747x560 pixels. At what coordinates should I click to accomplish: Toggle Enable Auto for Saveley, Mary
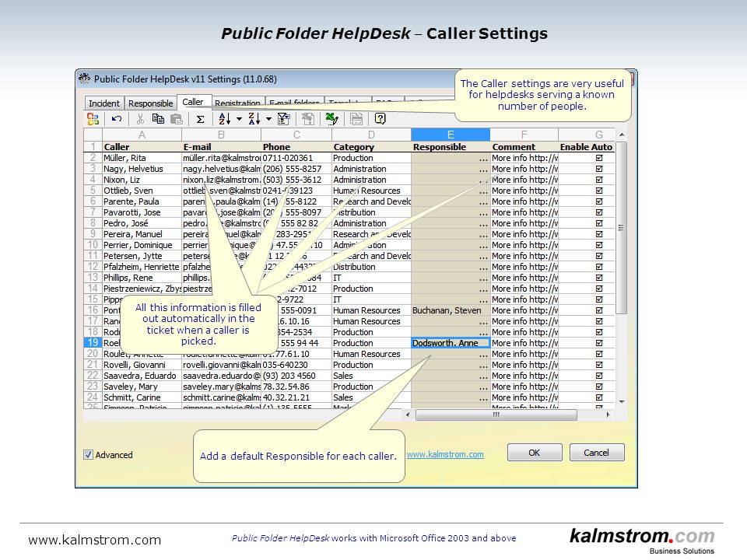pyautogui.click(x=599, y=387)
